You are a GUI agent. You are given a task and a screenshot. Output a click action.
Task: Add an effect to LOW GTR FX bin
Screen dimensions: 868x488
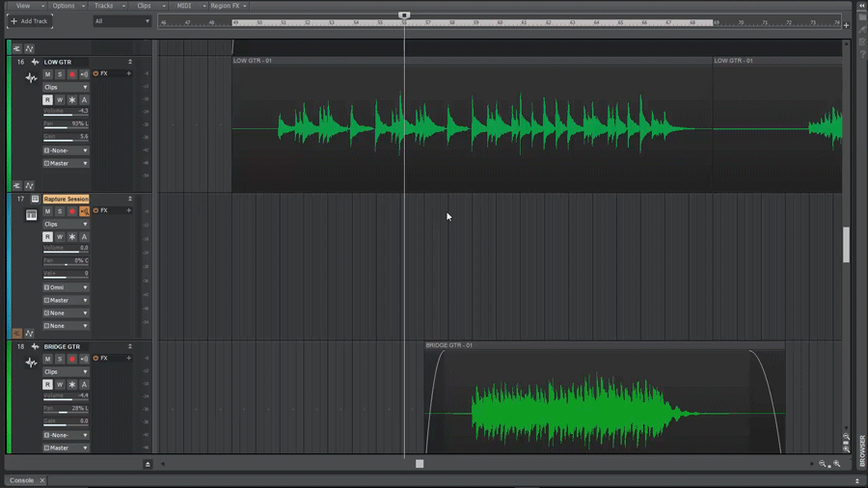pyautogui.click(x=129, y=73)
